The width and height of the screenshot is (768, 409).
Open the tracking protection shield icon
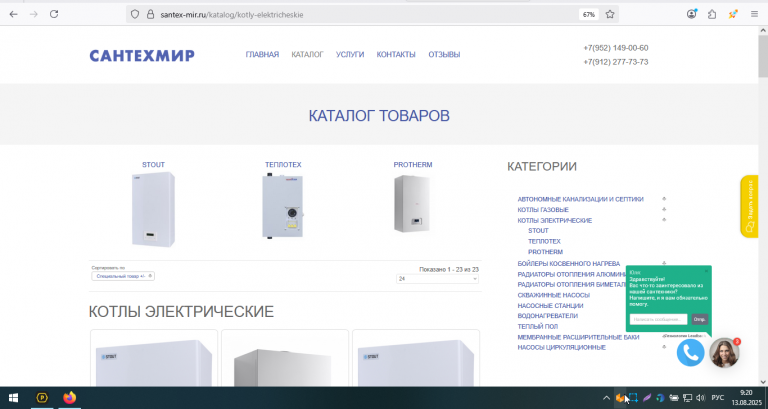click(135, 14)
